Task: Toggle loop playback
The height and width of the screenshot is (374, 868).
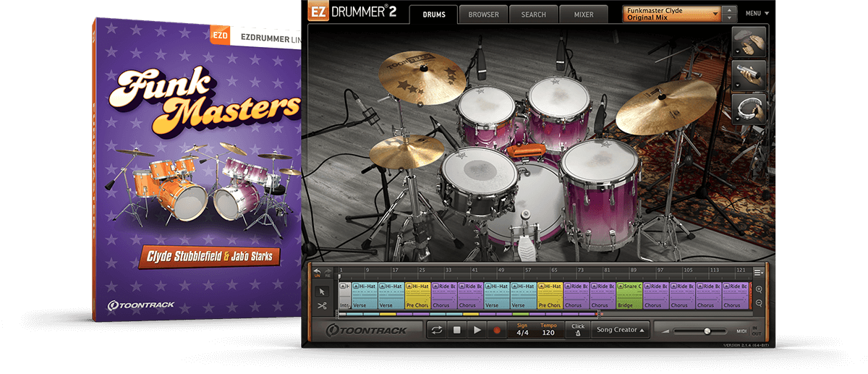Action: (x=437, y=330)
